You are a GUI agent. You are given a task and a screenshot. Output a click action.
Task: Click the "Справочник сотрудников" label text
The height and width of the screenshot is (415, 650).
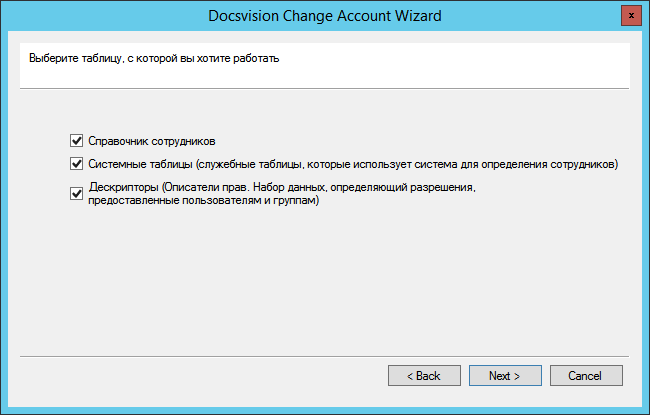(152, 141)
